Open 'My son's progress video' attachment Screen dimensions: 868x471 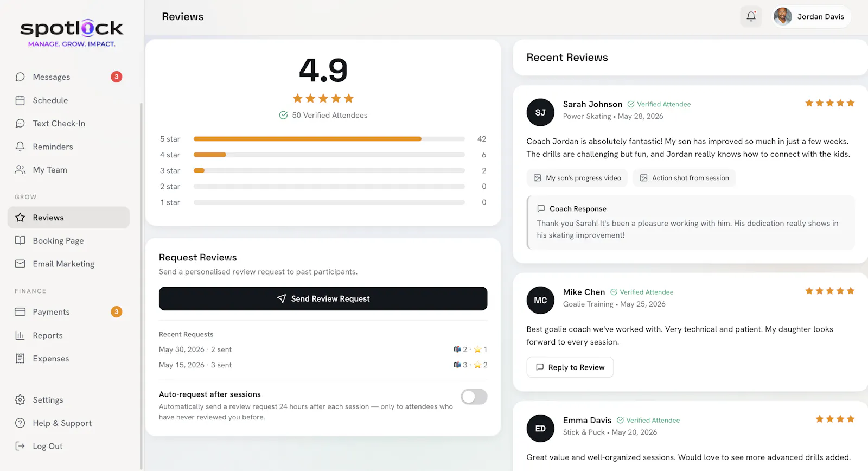point(577,178)
